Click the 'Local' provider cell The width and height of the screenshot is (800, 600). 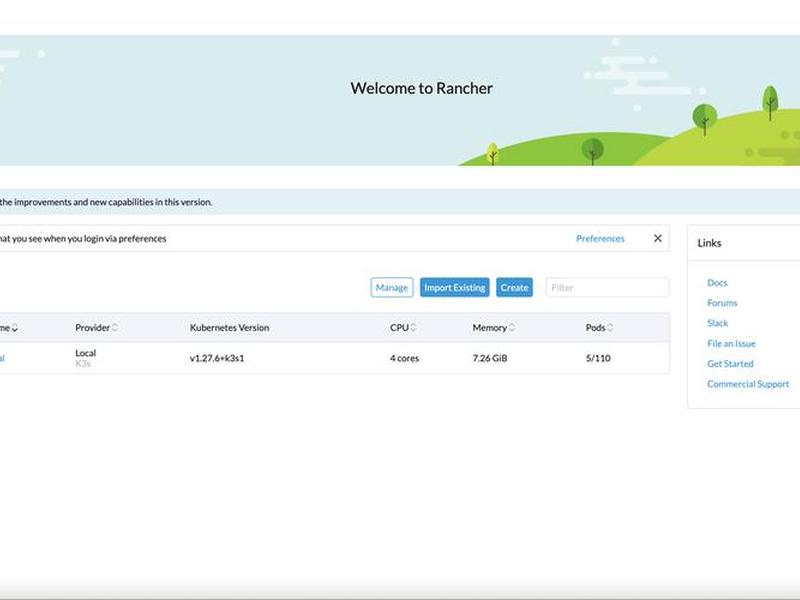(86, 353)
